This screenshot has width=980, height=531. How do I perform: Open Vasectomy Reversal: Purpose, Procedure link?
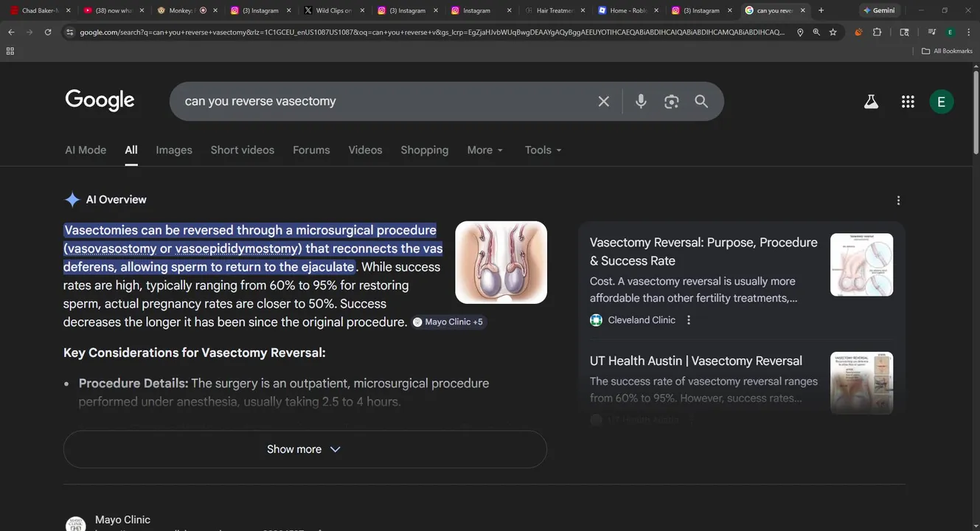703,251
